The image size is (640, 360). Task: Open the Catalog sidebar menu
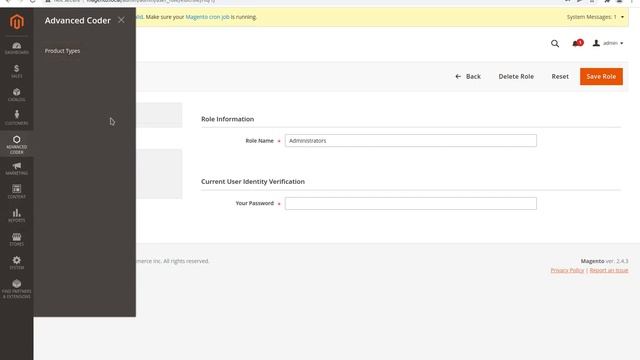(17, 95)
